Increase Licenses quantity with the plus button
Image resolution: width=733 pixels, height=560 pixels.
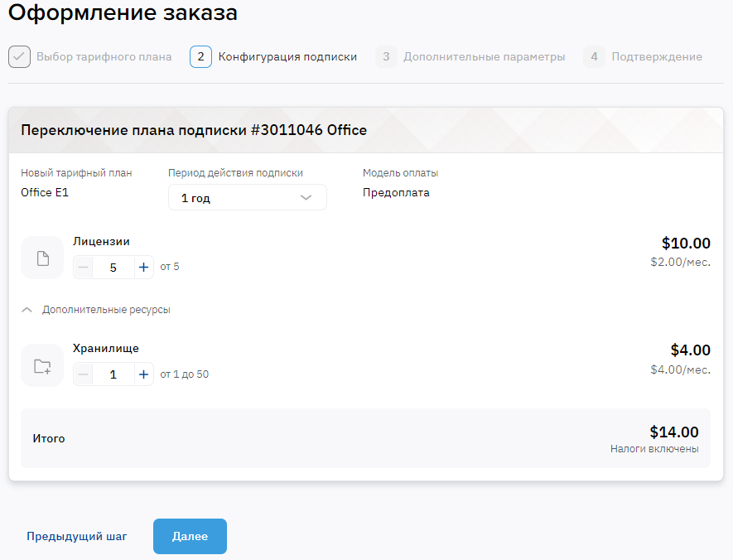[143, 268]
